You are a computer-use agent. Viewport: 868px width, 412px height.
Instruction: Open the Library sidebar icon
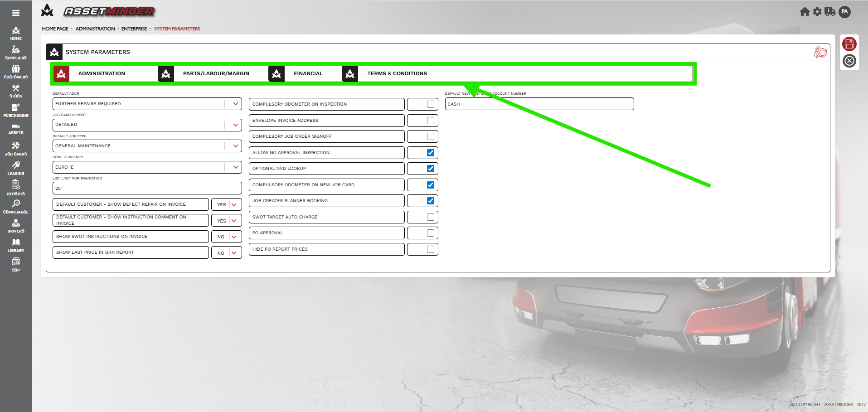click(x=16, y=245)
